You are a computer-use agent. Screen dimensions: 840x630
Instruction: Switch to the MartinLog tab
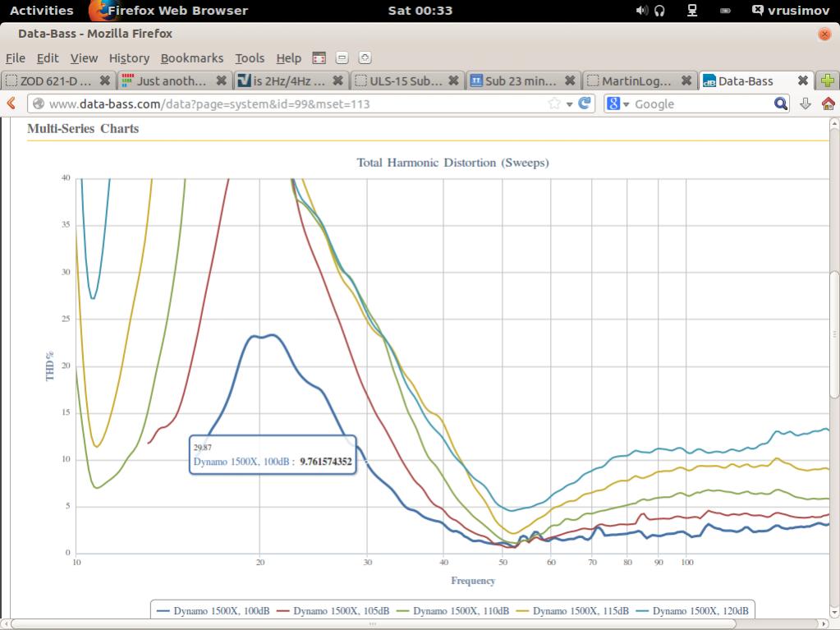pos(639,80)
